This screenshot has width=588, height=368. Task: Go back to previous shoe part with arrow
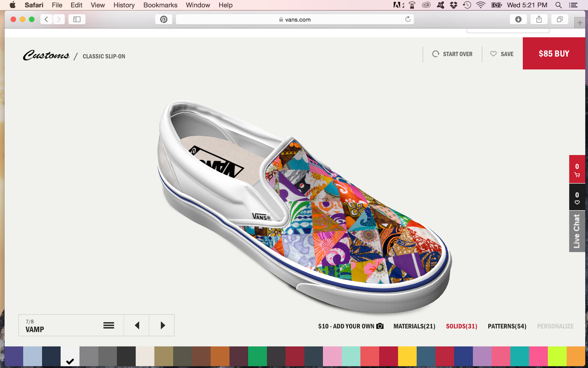pyautogui.click(x=136, y=325)
